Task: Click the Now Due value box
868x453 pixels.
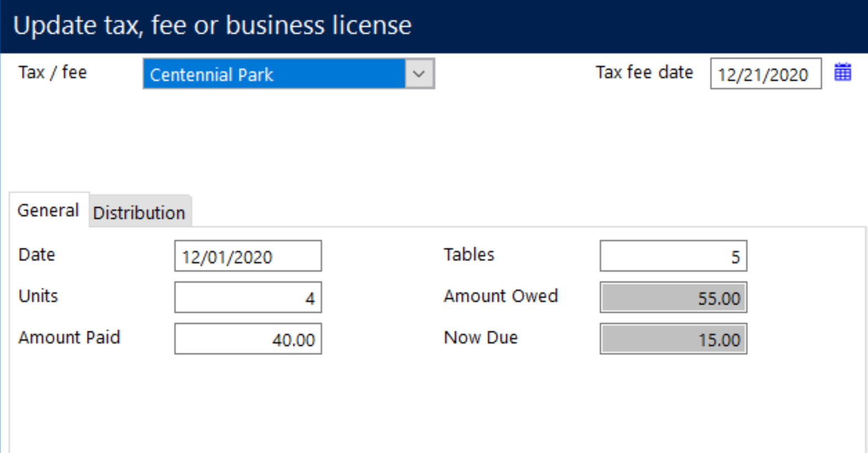Action: (673, 339)
